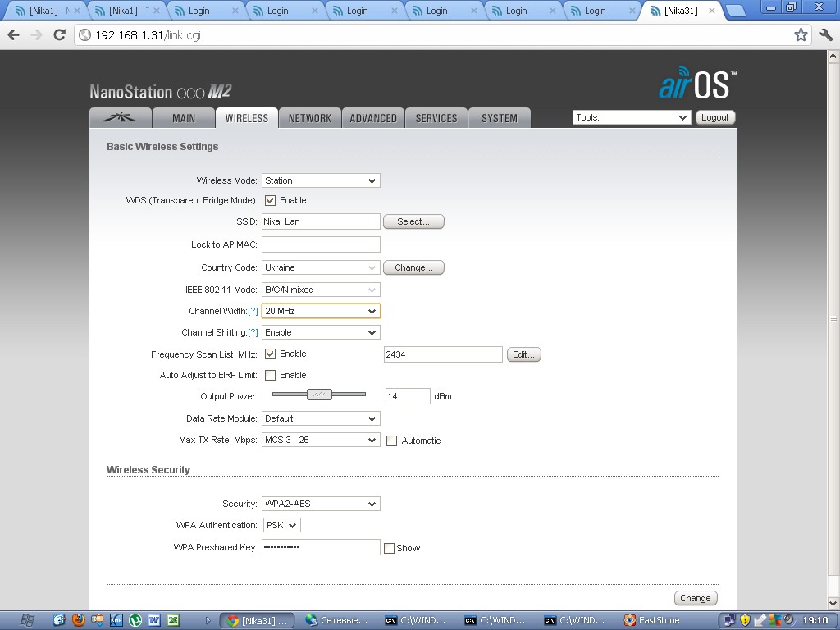
Task: Click the yellow shield tray icon
Action: [745, 620]
